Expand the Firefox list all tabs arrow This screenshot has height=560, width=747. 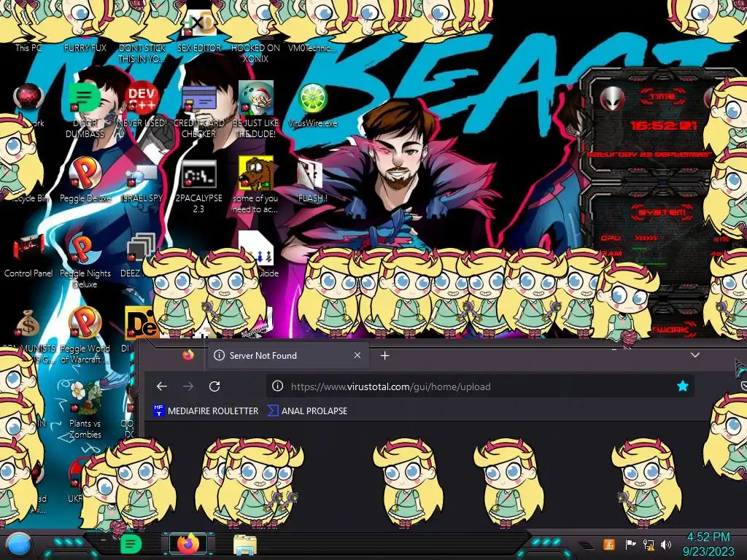click(x=695, y=355)
